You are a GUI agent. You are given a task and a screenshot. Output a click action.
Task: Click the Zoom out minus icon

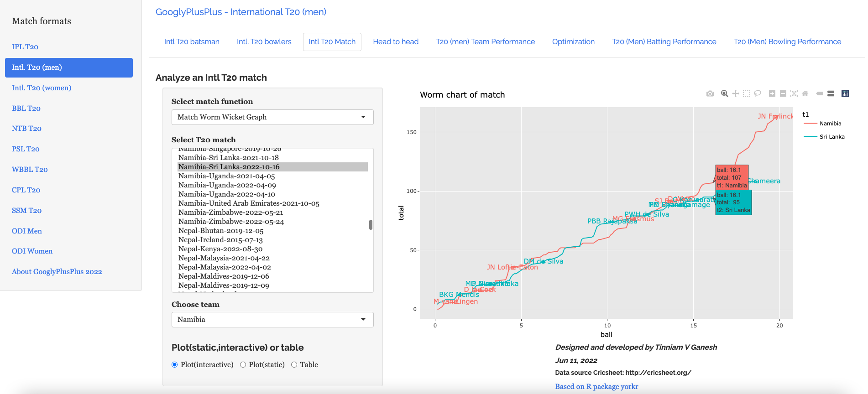coord(783,93)
